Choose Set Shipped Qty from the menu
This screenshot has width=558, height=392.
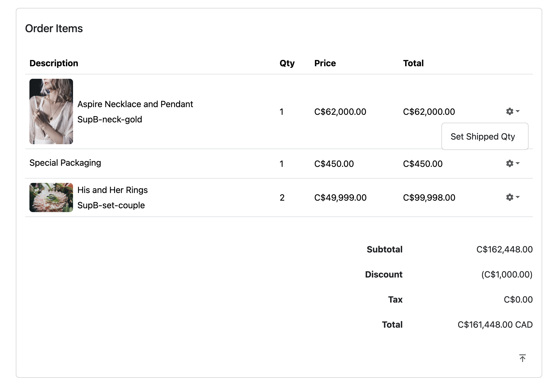coord(483,137)
